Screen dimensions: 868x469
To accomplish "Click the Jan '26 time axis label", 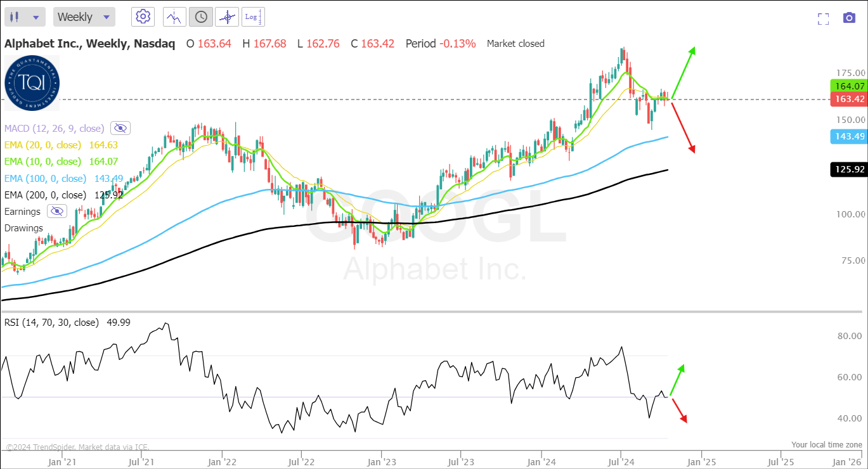I will coord(846,462).
